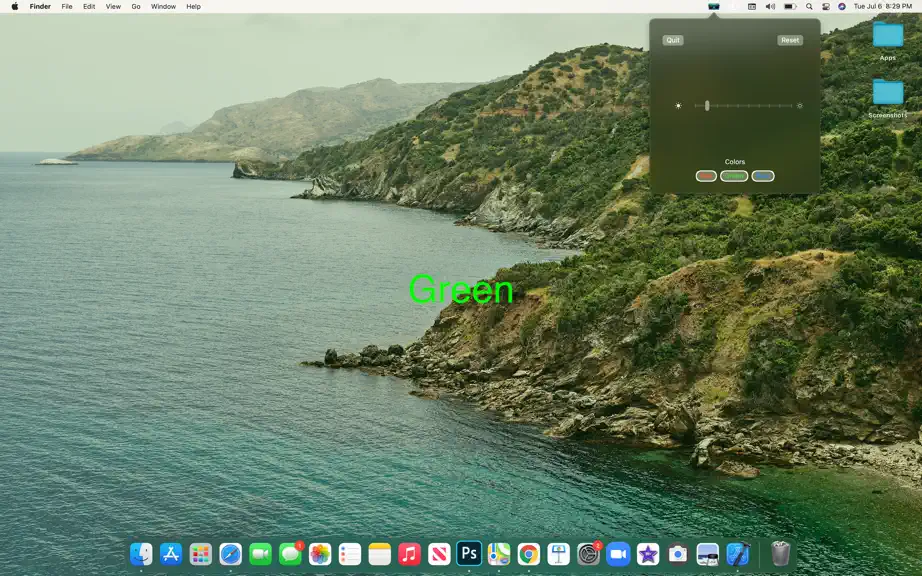Screen dimensions: 922x576
Task: Open Photoshop from the Dock
Action: click(x=469, y=554)
